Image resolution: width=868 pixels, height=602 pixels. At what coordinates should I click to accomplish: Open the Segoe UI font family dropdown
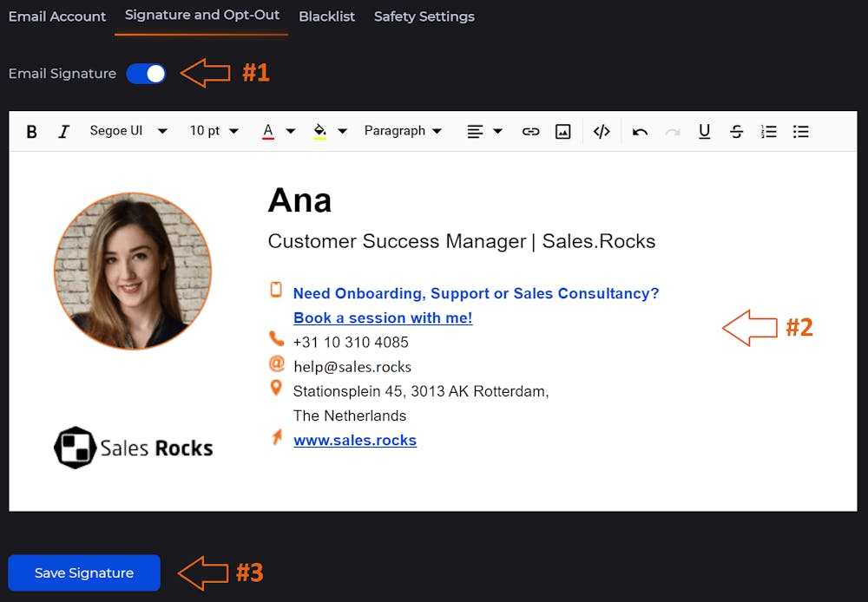(128, 131)
